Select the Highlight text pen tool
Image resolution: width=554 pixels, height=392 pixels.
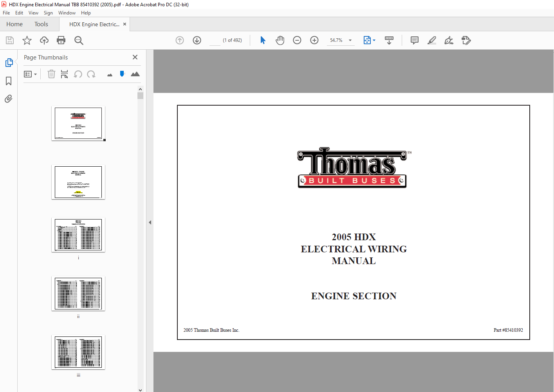(x=432, y=40)
